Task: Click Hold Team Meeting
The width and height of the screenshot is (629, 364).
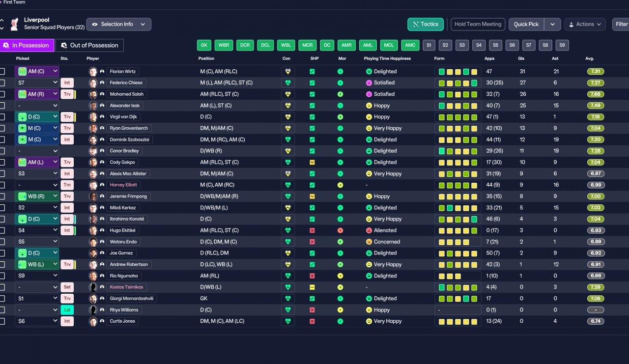Action: point(478,24)
